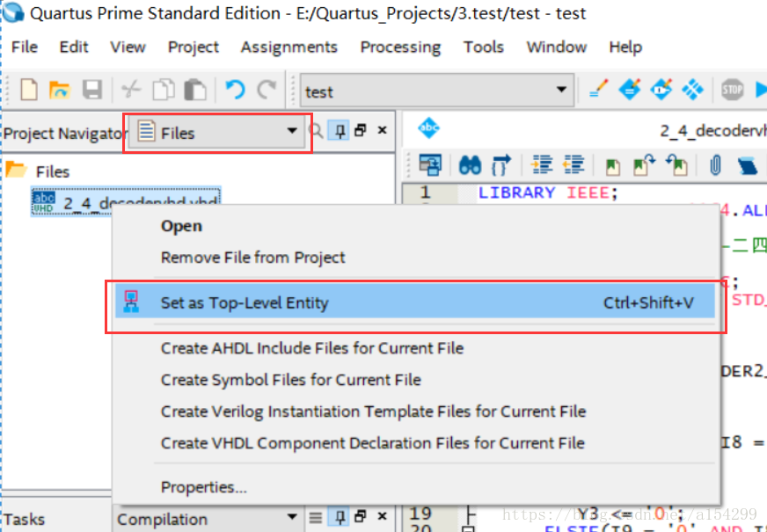Viewport: 767px width, 532px height.
Task: Click the editor Find binoculars icon
Action: pos(470,165)
